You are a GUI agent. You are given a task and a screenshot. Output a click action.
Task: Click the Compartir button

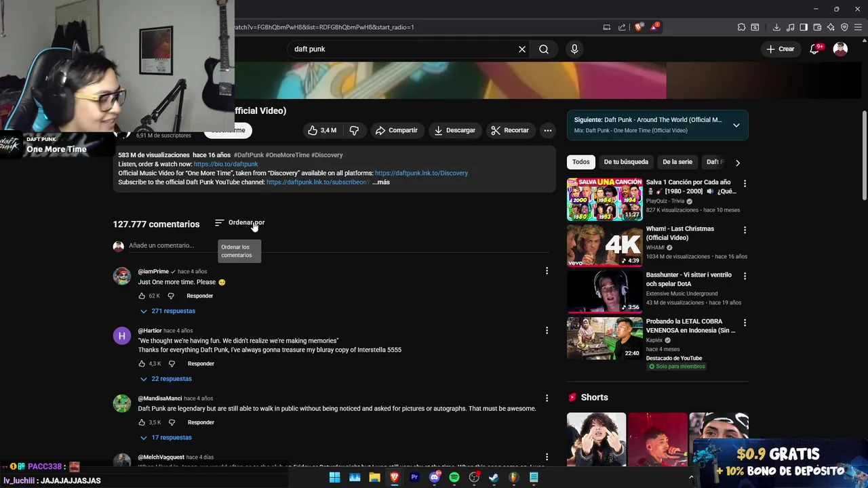pos(397,130)
